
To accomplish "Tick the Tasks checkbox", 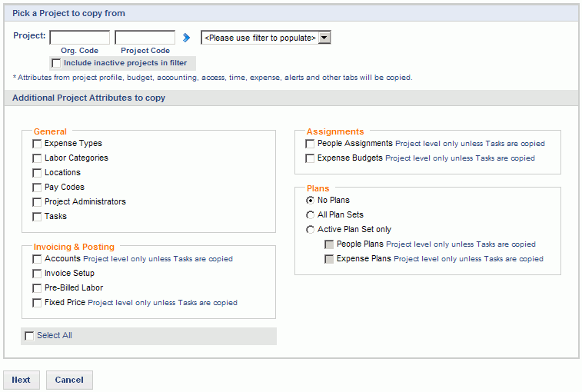I will (37, 217).
